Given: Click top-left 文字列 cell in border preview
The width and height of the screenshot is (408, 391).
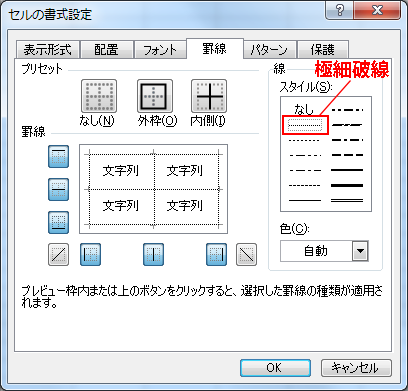Looking at the screenshot, I should (x=121, y=171).
